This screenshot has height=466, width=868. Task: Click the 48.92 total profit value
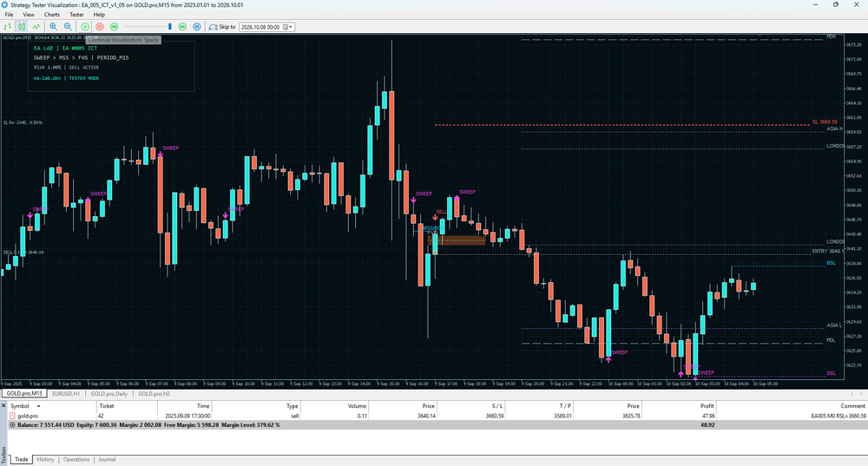[707, 425]
